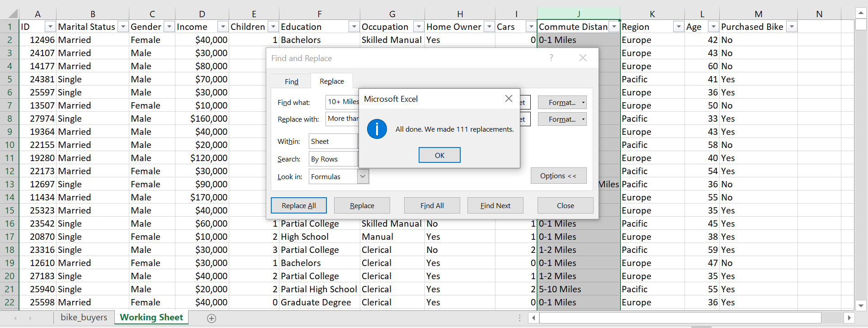Open the Education column filter arrow
This screenshot has width=868, height=328.
[354, 27]
